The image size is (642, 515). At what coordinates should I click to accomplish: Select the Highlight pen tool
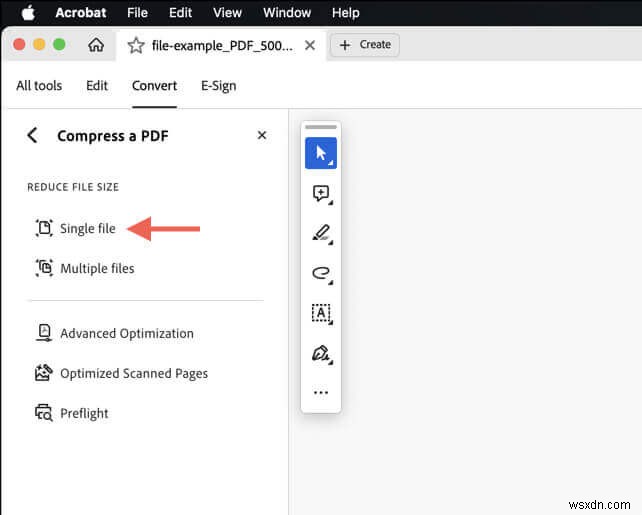pos(321,233)
